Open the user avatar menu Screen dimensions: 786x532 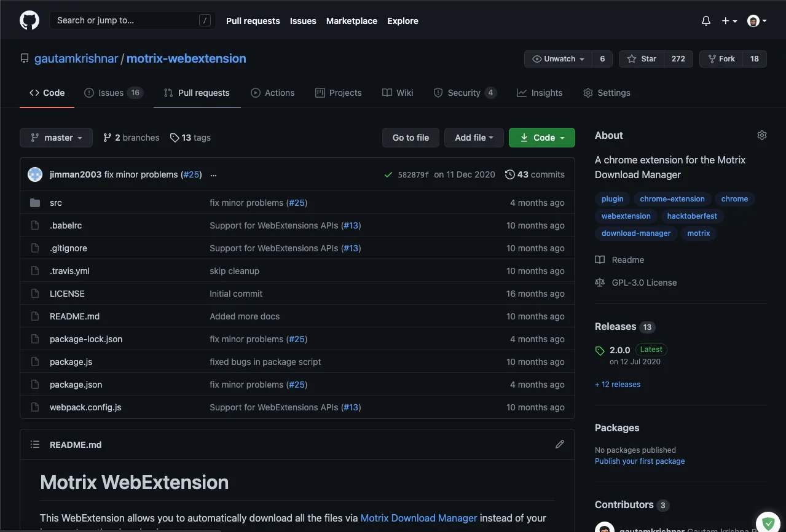coord(757,21)
